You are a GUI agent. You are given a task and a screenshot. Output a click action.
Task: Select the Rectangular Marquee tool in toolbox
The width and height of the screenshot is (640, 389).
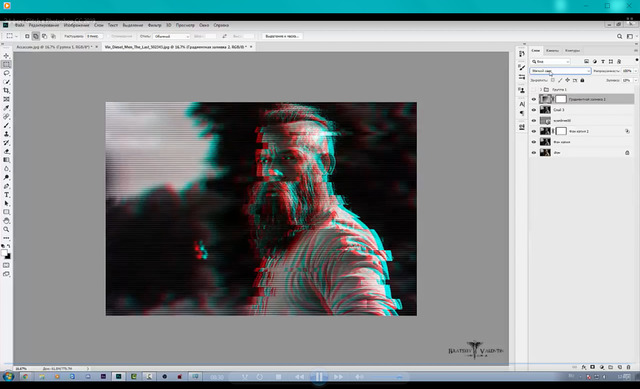pyautogui.click(x=6, y=64)
